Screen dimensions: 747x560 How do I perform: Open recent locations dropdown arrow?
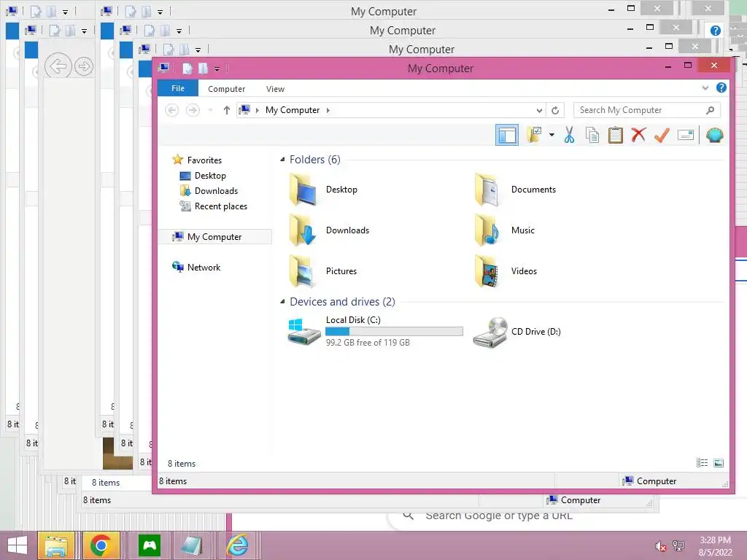[211, 111]
